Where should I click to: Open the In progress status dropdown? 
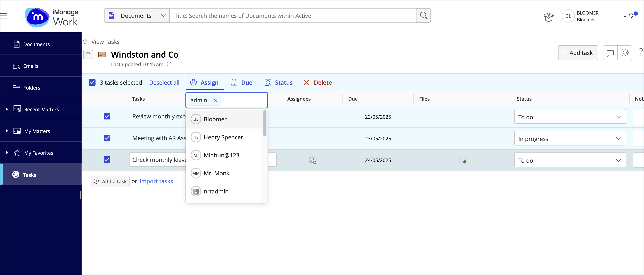tap(570, 139)
